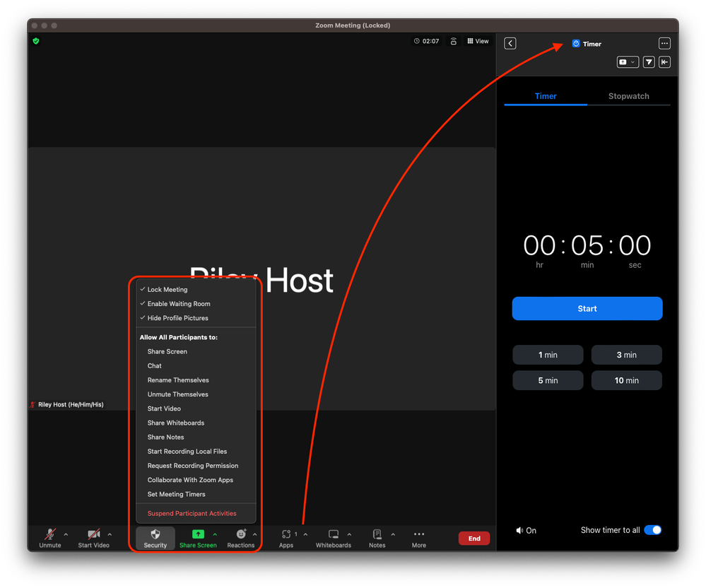Expand video options caret next to Start Video
This screenshot has width=706, height=588.
click(x=110, y=535)
